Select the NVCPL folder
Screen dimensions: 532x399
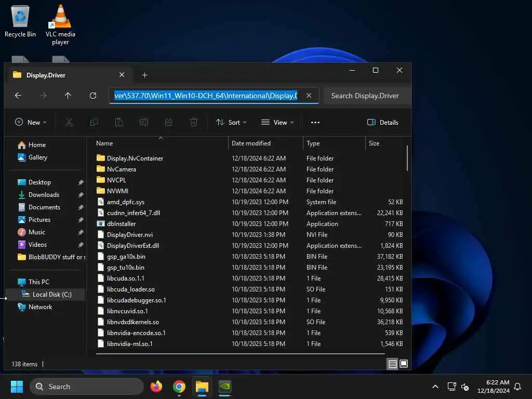click(x=116, y=180)
